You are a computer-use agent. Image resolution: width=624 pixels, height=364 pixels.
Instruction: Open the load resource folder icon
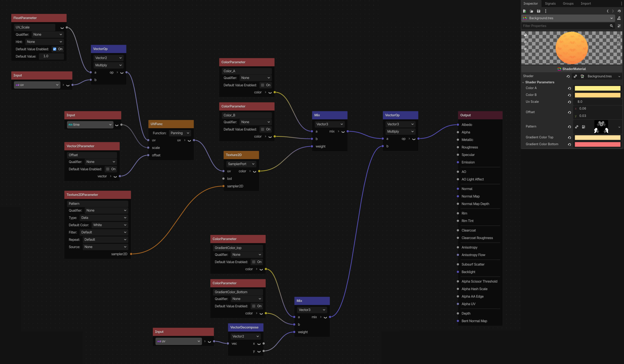coord(531,11)
